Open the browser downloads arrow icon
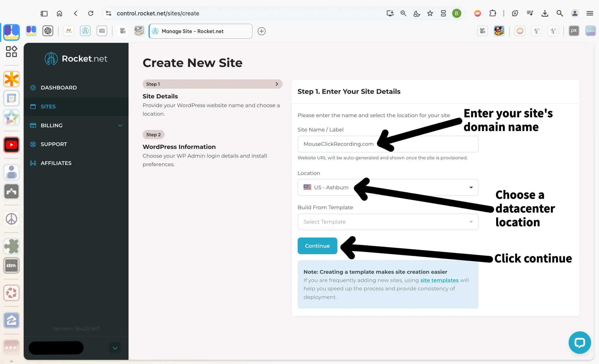599x364 pixels. pyautogui.click(x=545, y=13)
